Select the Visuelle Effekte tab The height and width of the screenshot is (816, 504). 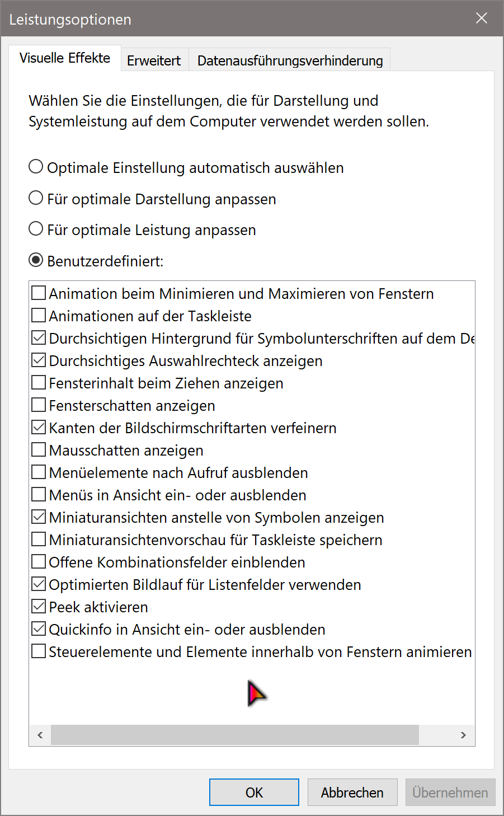[65, 58]
